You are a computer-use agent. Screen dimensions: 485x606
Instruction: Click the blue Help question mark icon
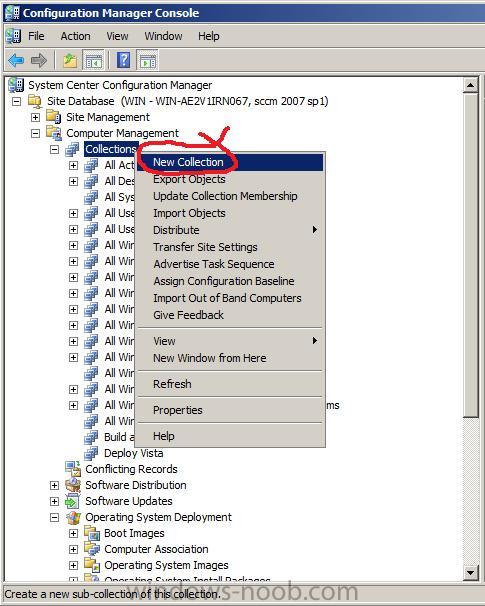pyautogui.click(x=123, y=60)
